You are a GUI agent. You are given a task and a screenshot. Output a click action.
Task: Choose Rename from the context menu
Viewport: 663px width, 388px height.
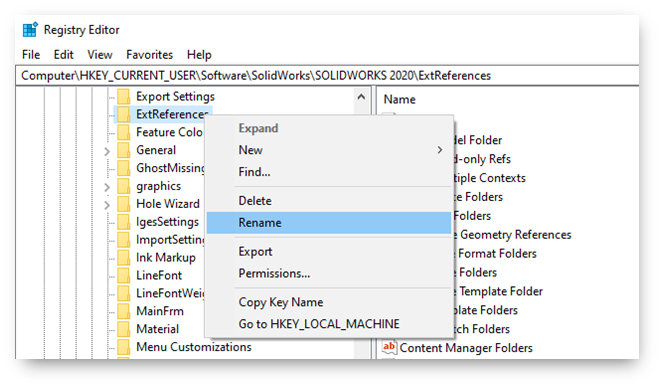pyautogui.click(x=329, y=223)
